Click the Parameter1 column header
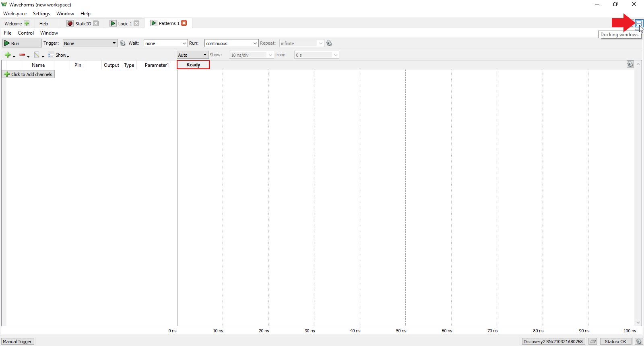The image size is (644, 346). [x=157, y=65]
